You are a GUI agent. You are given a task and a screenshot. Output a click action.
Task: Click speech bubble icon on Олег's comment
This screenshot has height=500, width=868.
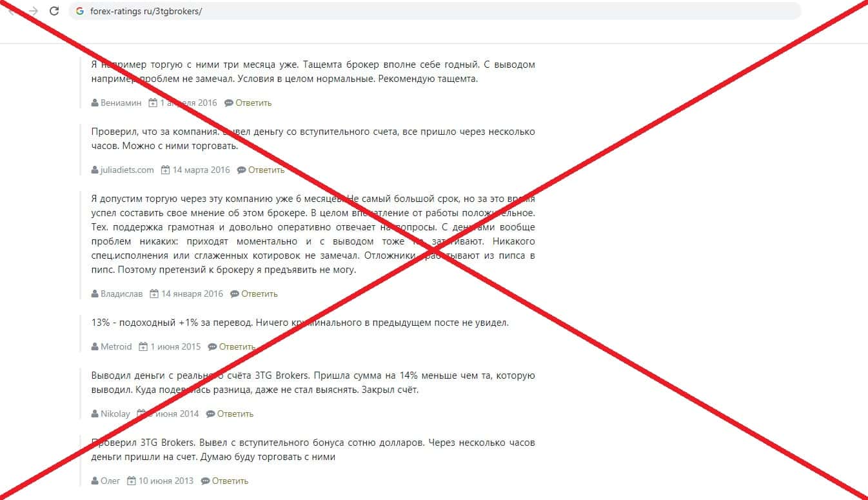click(x=205, y=481)
